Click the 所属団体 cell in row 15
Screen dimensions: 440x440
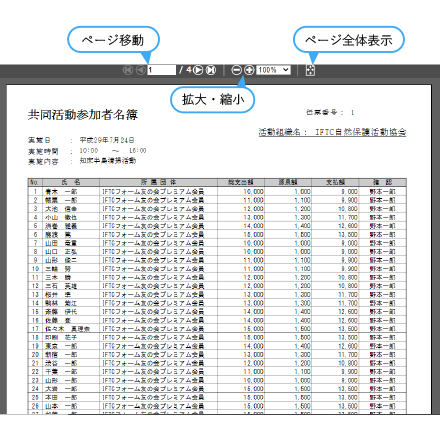[x=158, y=312]
